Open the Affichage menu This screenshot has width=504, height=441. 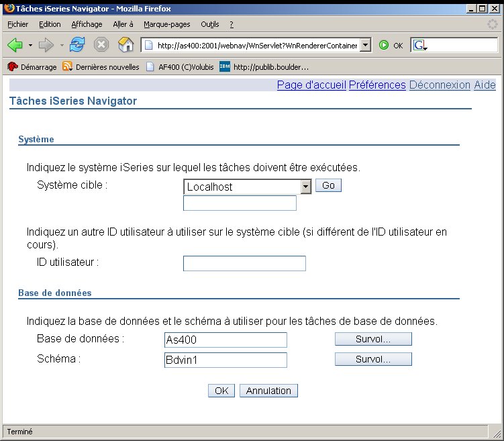[87, 24]
